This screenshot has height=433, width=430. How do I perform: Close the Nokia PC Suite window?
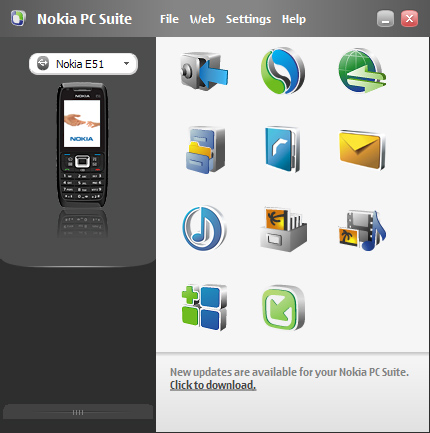pyautogui.click(x=409, y=19)
